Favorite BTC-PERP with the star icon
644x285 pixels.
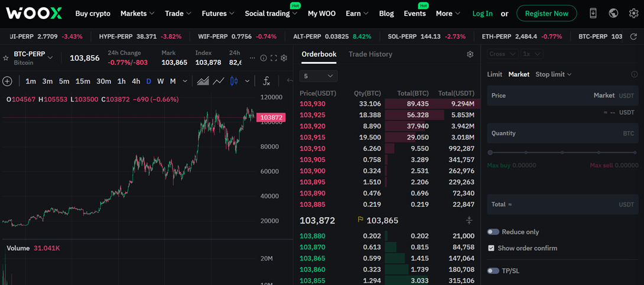pos(6,58)
